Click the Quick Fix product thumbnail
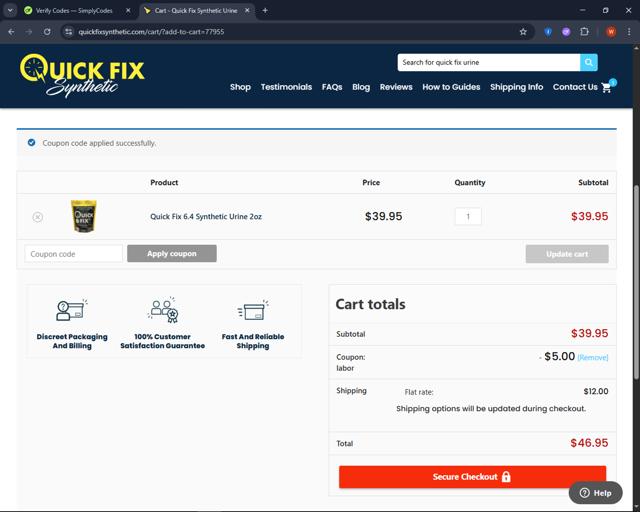Image resolution: width=640 pixels, height=512 pixels. 84,216
